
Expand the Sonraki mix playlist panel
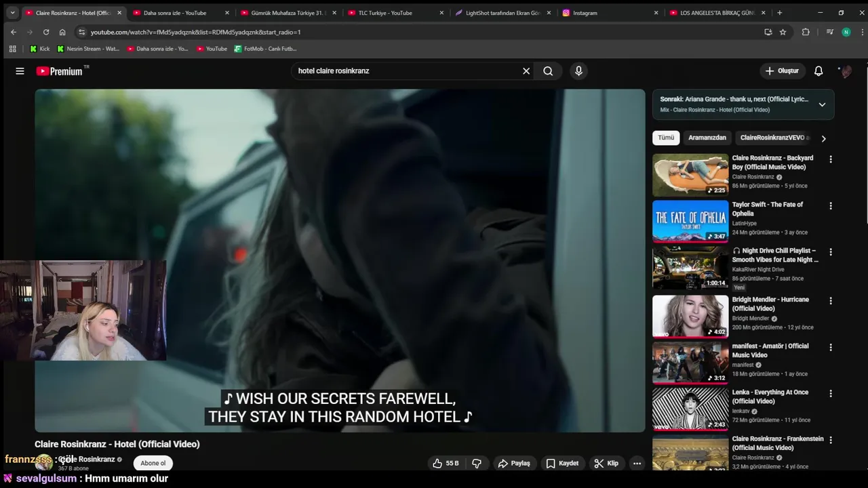click(x=822, y=104)
